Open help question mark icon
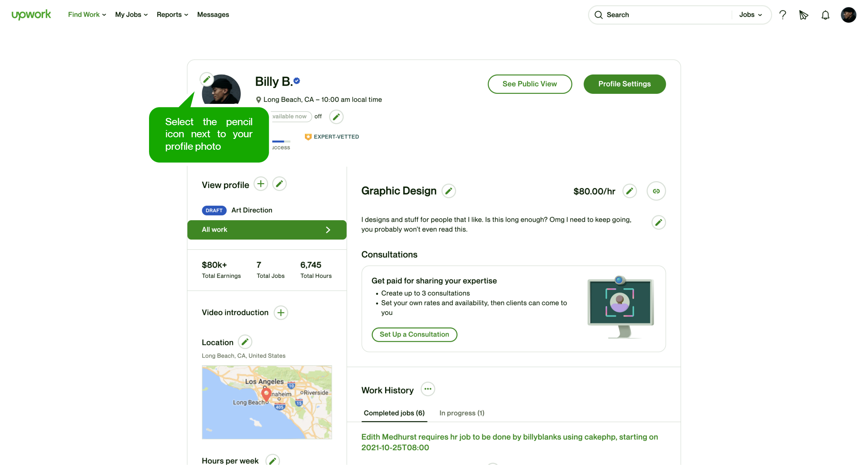The width and height of the screenshot is (868, 465). point(783,15)
